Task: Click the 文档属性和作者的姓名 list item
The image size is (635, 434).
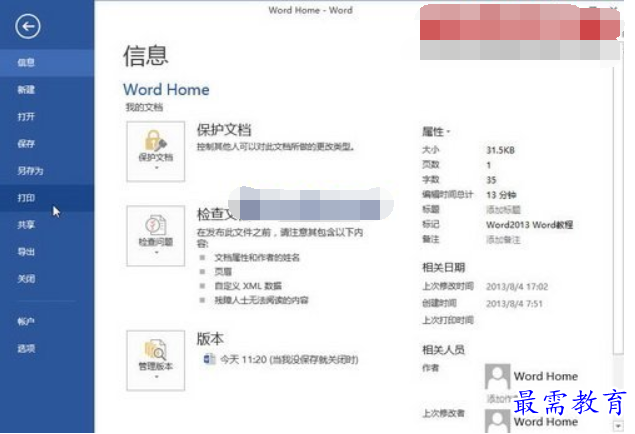Action: coord(257,257)
